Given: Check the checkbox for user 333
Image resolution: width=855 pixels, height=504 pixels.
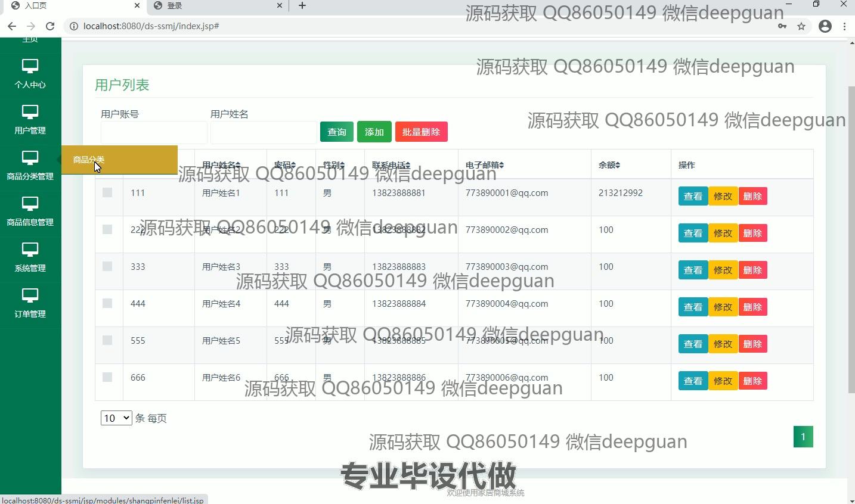Looking at the screenshot, I should 107,266.
